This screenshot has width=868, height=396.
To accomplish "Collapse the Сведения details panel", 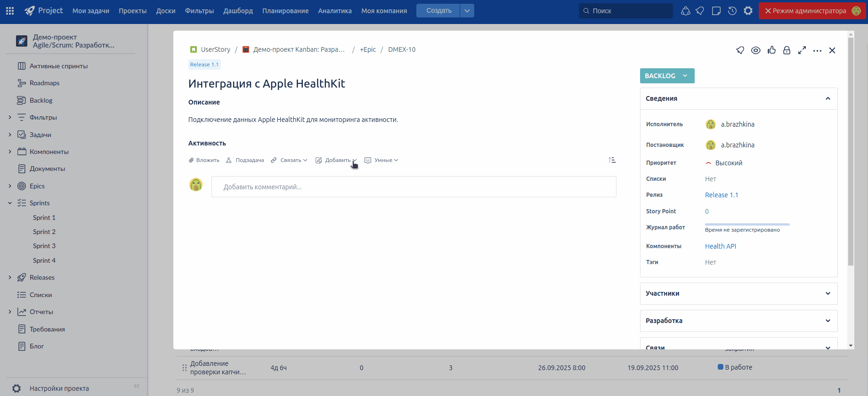I will pos(827,98).
